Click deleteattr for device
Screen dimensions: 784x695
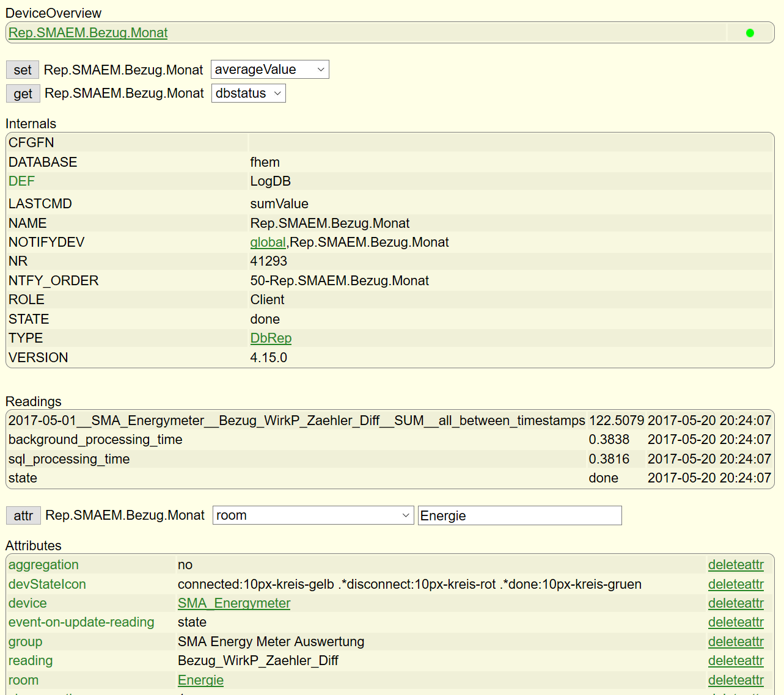tap(736, 603)
